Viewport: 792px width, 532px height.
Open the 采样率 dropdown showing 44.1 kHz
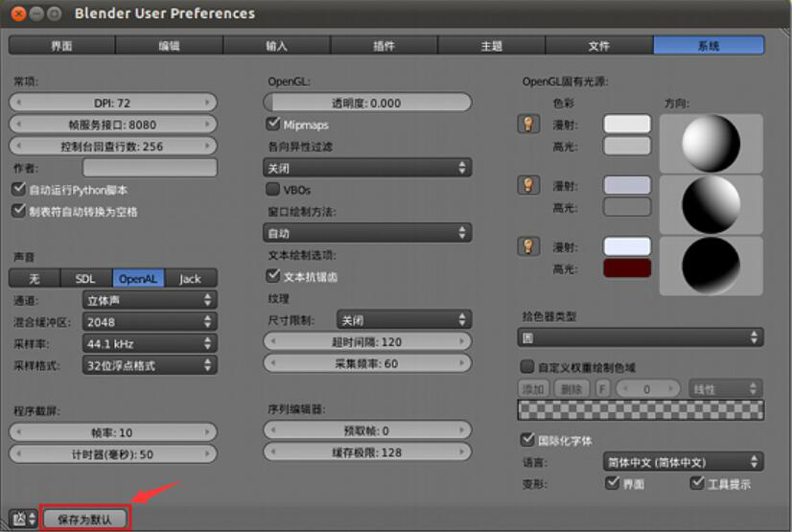tap(150, 344)
